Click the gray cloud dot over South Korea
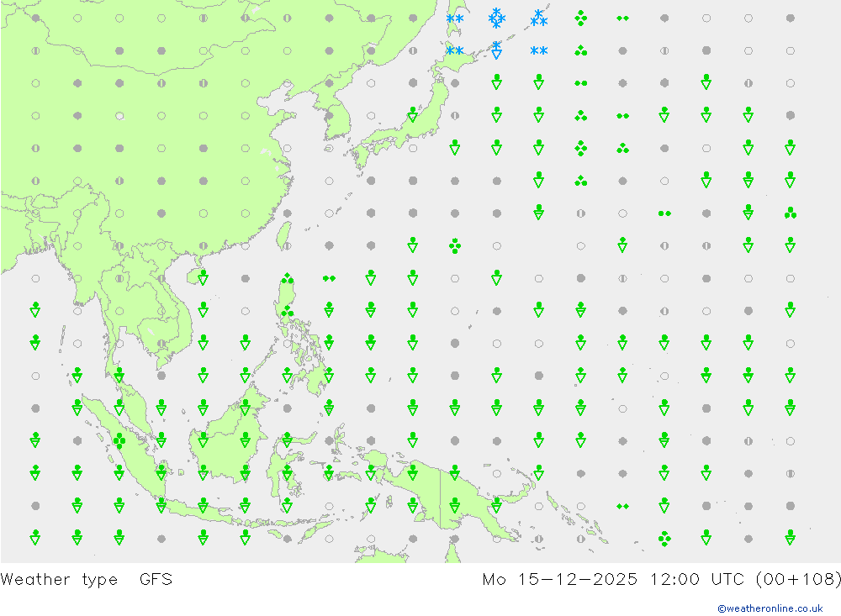841x616 pixels. 329,115
